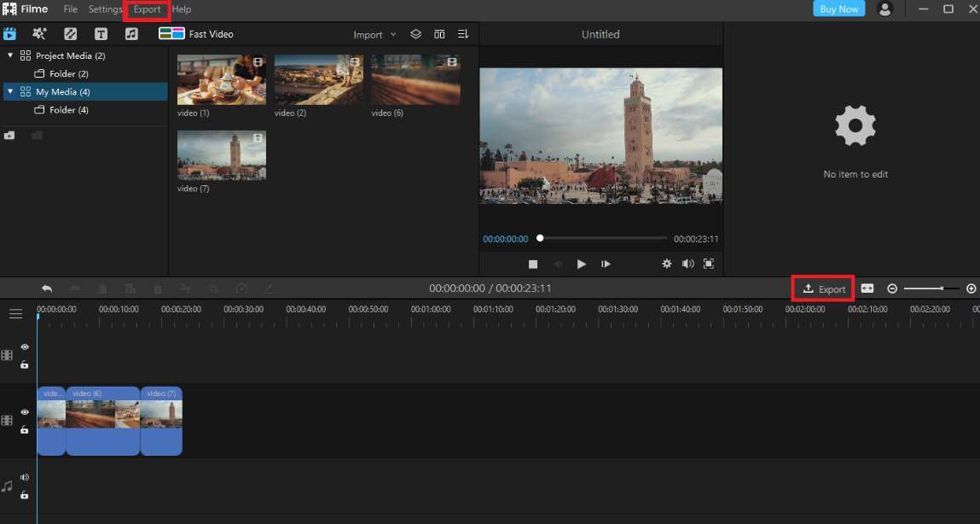
Task: Click the Export button above the timeline
Action: click(x=822, y=288)
